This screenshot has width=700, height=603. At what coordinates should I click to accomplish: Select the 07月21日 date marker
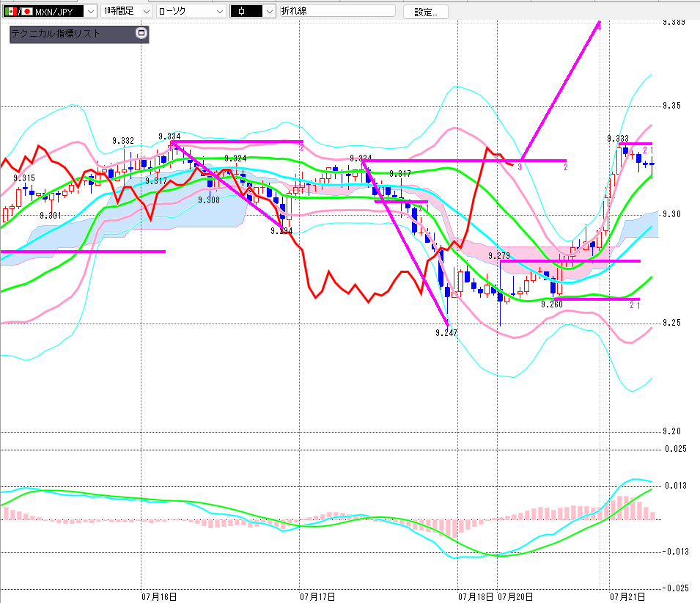tap(627, 596)
